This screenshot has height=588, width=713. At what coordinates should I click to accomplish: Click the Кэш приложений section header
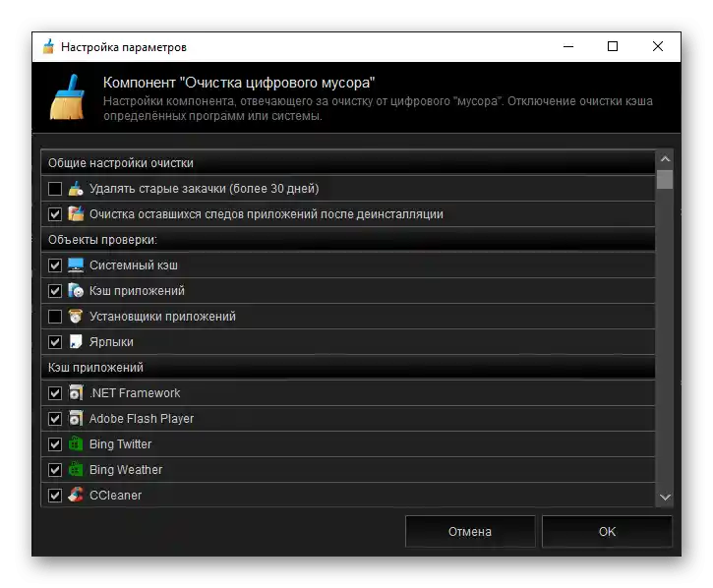[348, 367]
